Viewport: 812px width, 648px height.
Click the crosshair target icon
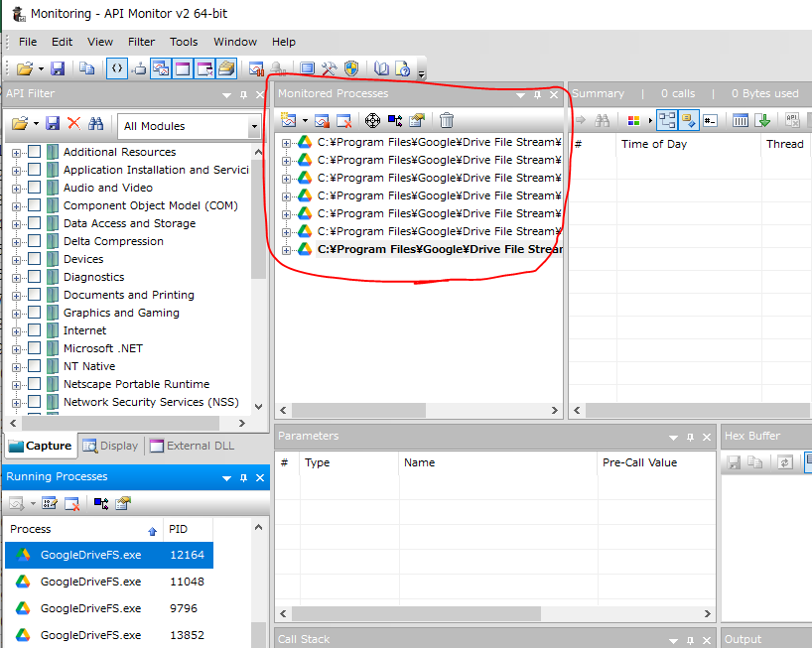click(x=372, y=121)
